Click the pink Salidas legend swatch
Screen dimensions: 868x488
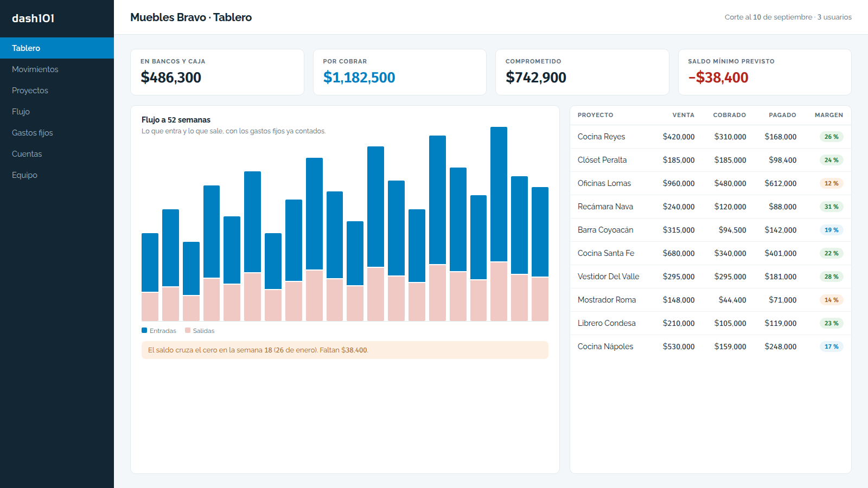(188, 330)
